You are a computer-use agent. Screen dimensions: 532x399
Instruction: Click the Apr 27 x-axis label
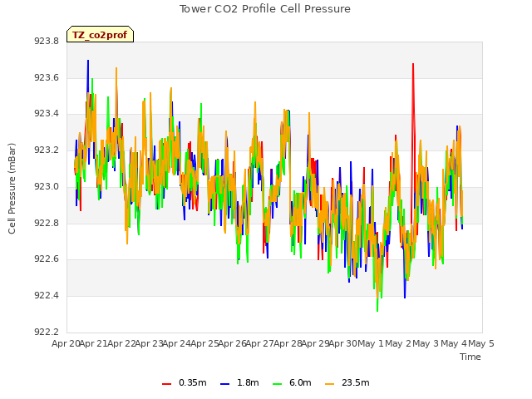[x=260, y=343]
